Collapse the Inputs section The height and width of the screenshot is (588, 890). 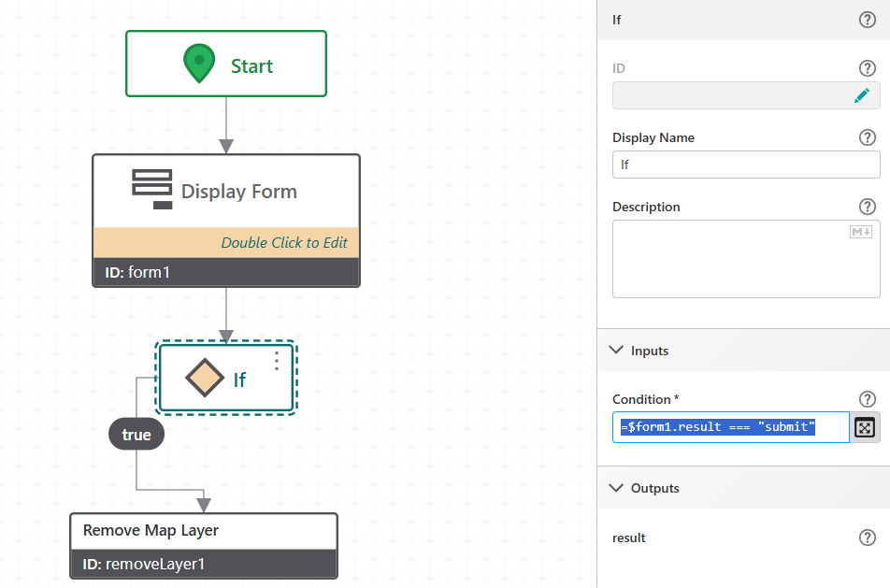click(x=616, y=351)
